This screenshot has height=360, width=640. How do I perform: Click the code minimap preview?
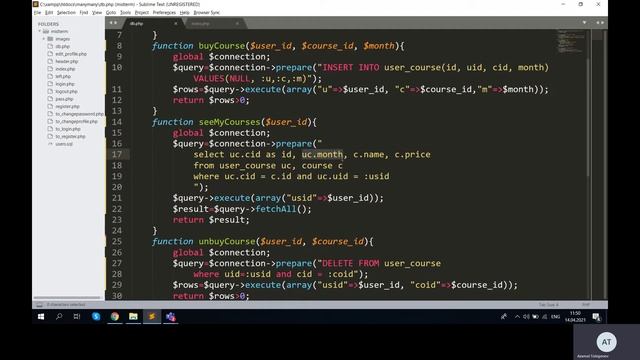[x=571, y=41]
